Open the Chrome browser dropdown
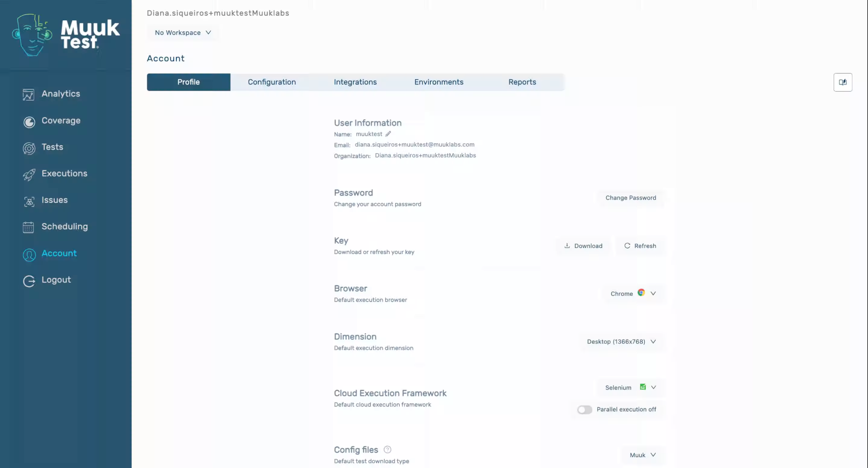This screenshot has width=868, height=468. click(x=633, y=294)
